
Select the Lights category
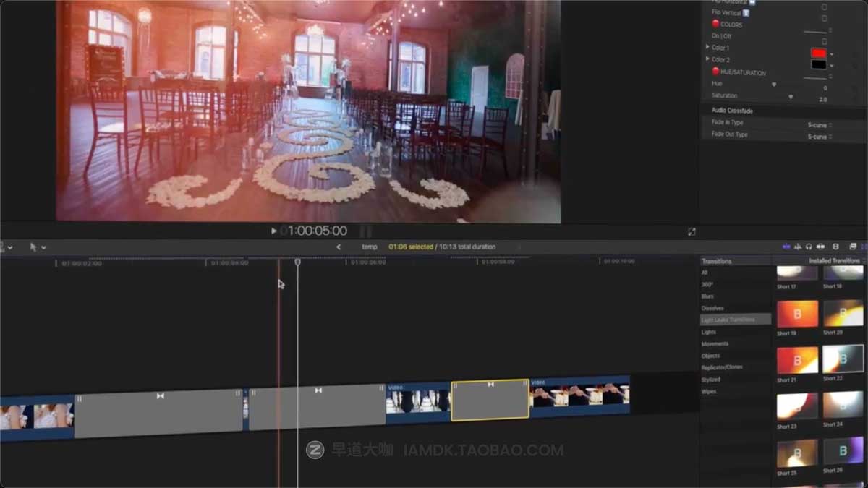(x=709, y=332)
